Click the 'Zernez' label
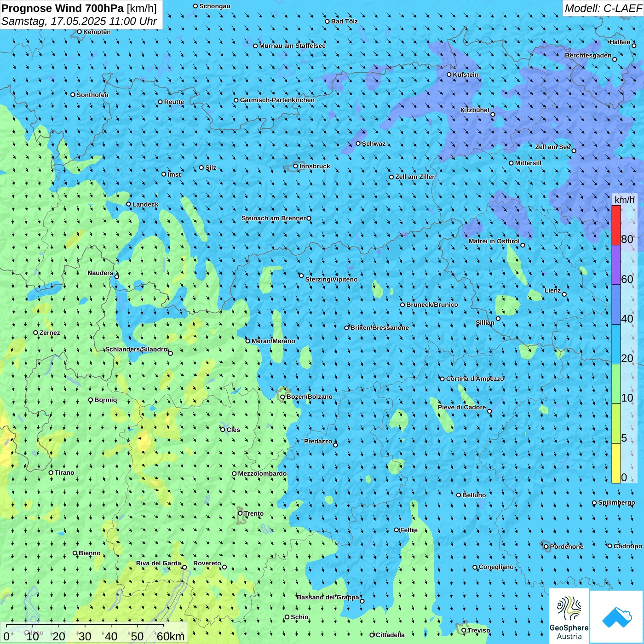 [x=50, y=333]
